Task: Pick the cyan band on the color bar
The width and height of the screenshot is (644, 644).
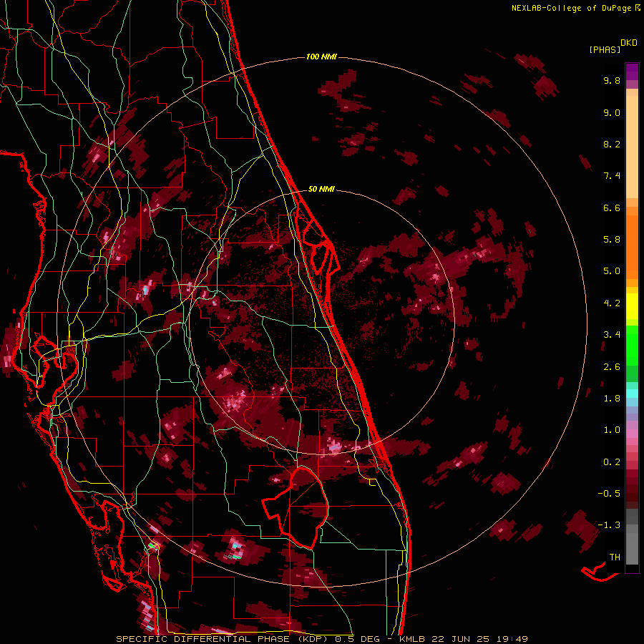Action: point(632,394)
